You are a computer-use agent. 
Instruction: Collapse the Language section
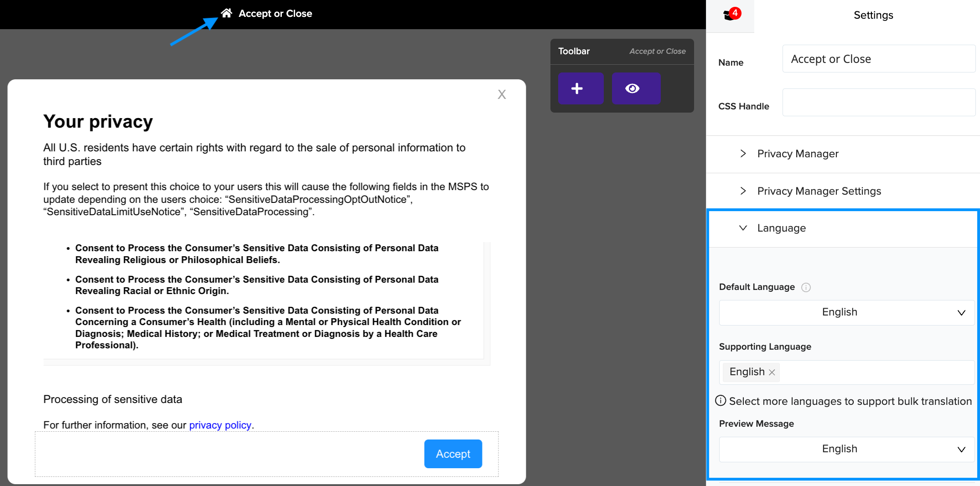pos(843,228)
